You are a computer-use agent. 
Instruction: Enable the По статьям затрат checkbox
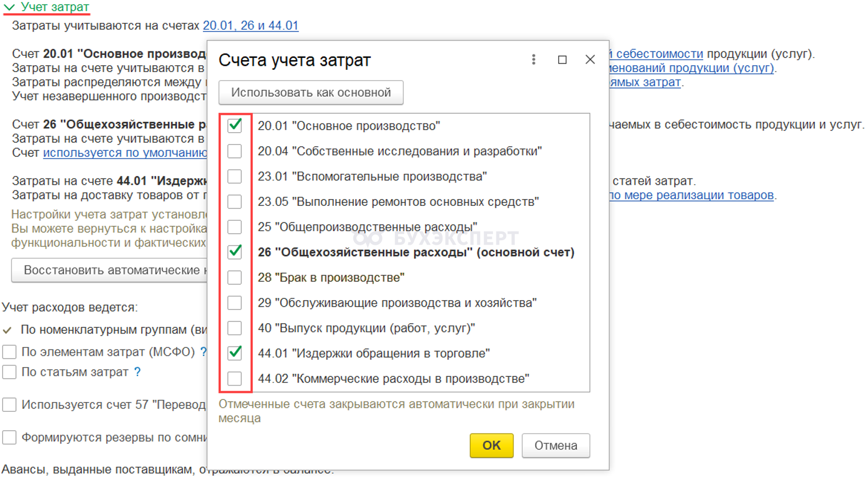pos(9,372)
